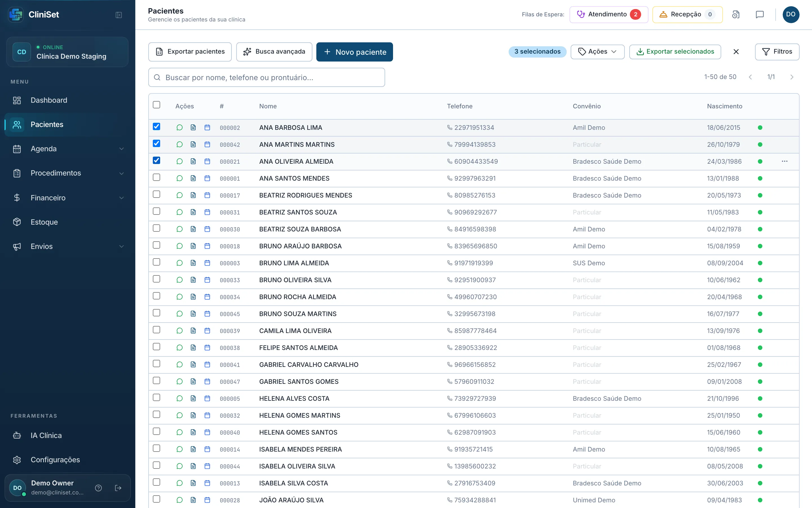The image size is (812, 508).
Task: Click calendar icon for FELIPE SANTOS ALMEIDA
Action: coord(207,348)
